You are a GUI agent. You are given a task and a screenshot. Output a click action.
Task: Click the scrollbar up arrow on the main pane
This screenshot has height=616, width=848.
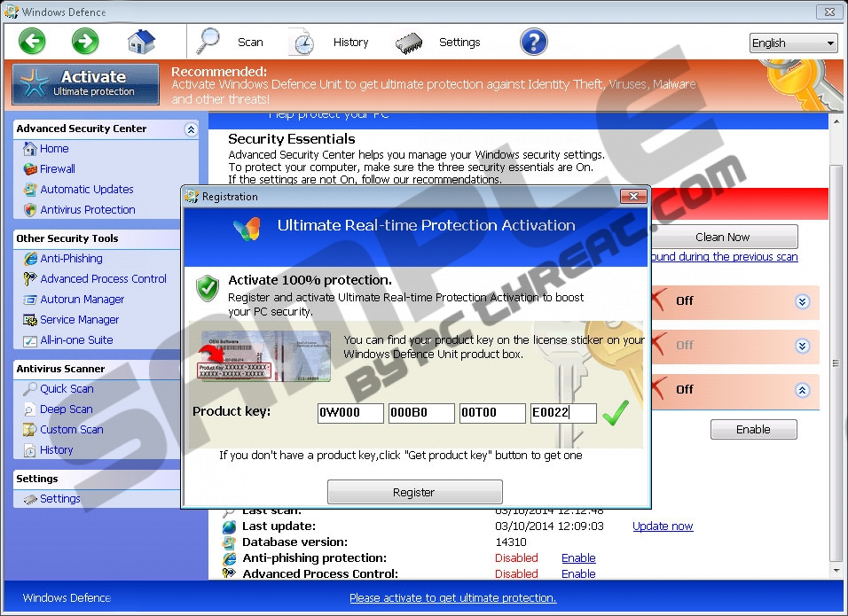tap(836, 121)
